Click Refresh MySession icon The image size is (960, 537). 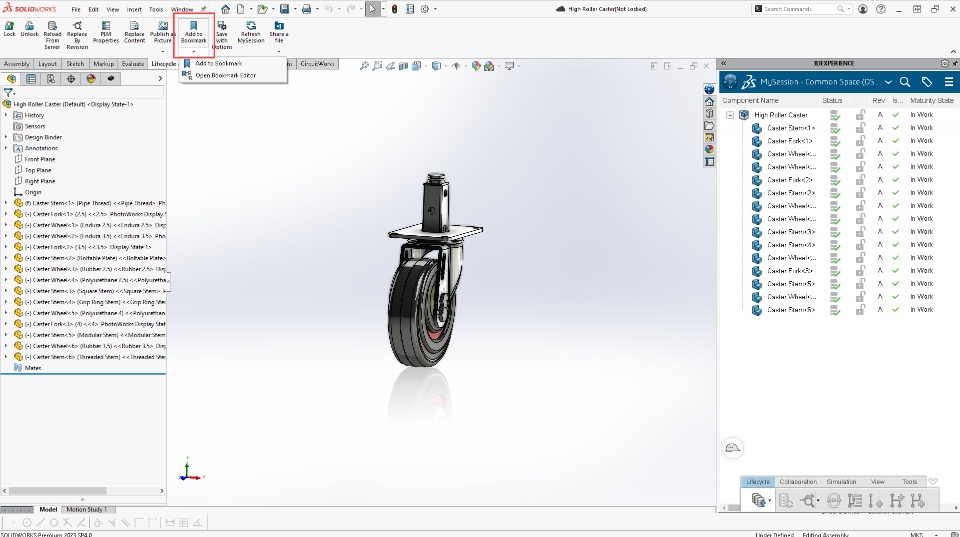pos(250,24)
